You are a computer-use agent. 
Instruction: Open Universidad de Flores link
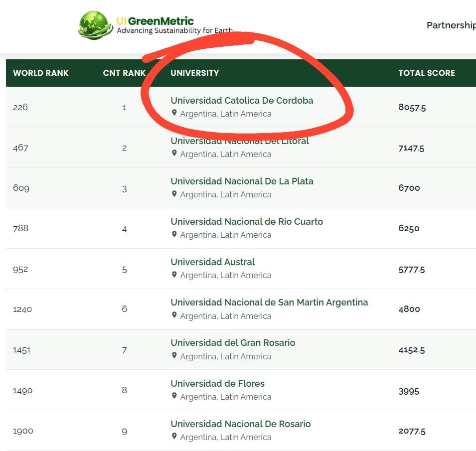pyautogui.click(x=218, y=383)
